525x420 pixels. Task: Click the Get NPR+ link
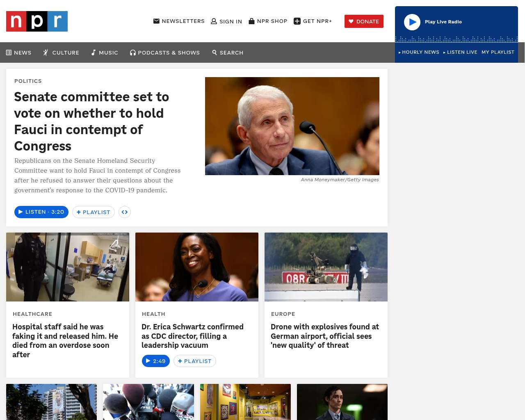point(313,21)
